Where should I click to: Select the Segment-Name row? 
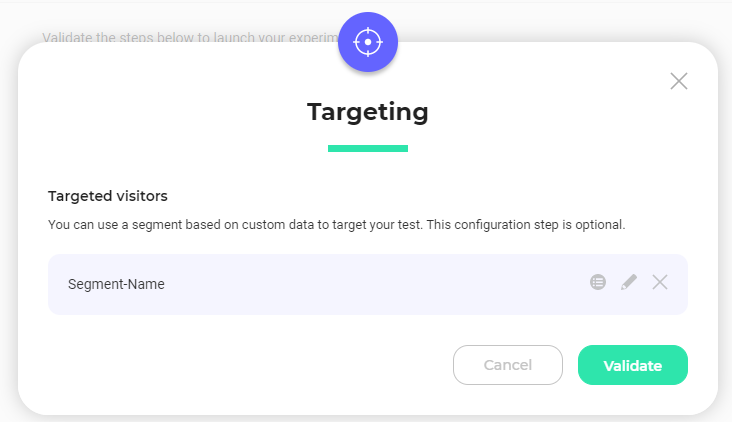tap(368, 284)
